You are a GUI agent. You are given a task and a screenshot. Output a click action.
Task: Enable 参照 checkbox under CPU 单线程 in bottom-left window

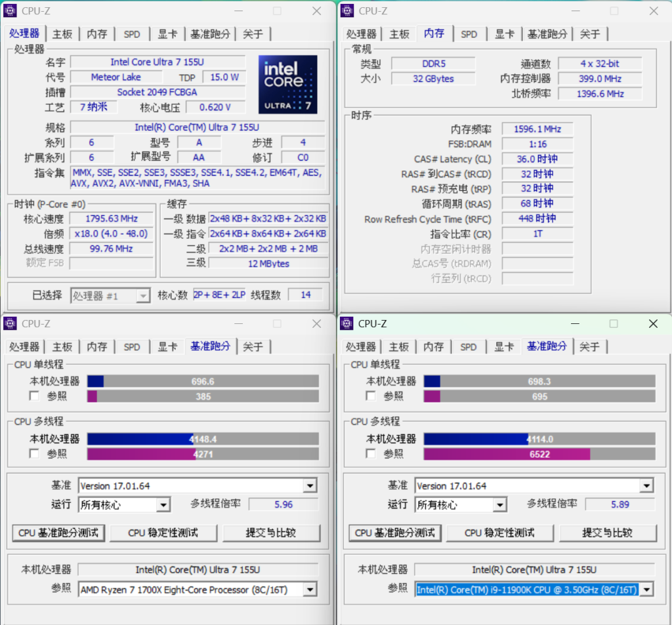34,396
